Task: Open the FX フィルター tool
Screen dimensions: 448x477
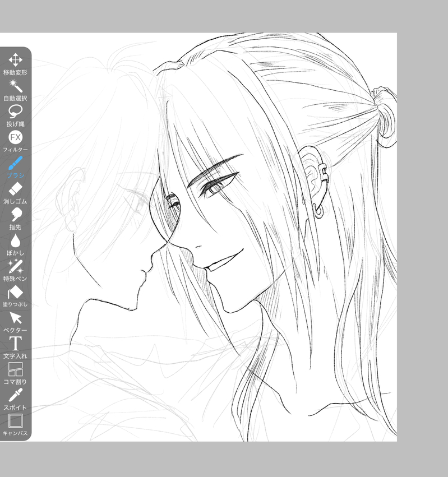Action: [15, 141]
